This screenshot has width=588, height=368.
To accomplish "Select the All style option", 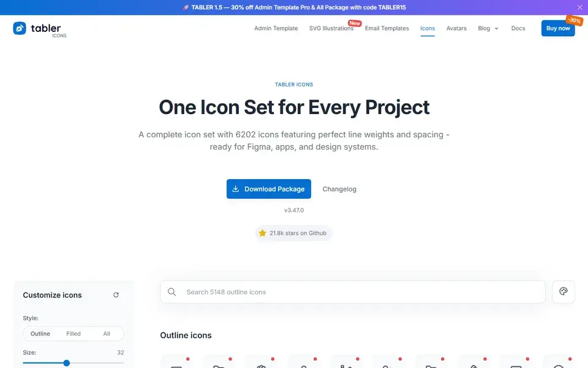I will coord(107,334).
